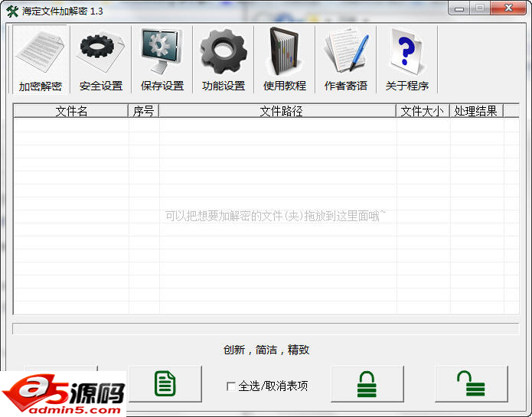Viewport: 532px width, 417px height.
Task: Open 使用教程 book tab
Action: (x=284, y=59)
